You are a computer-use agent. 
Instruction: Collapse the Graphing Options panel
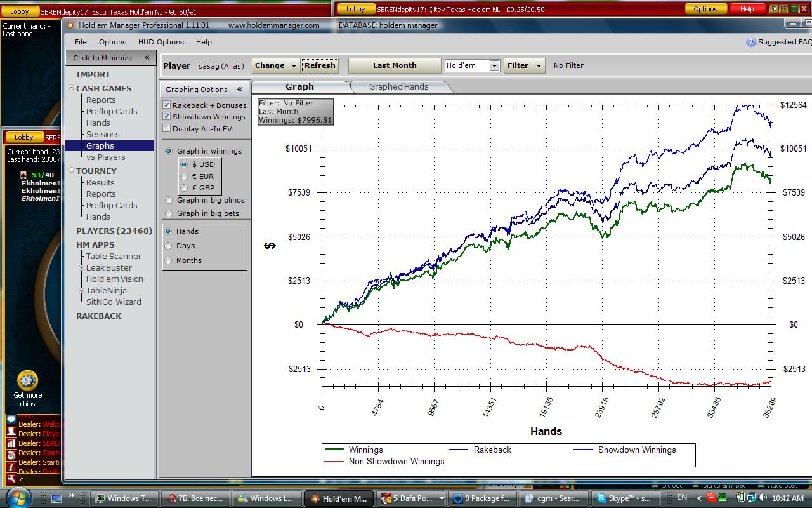[x=239, y=90]
